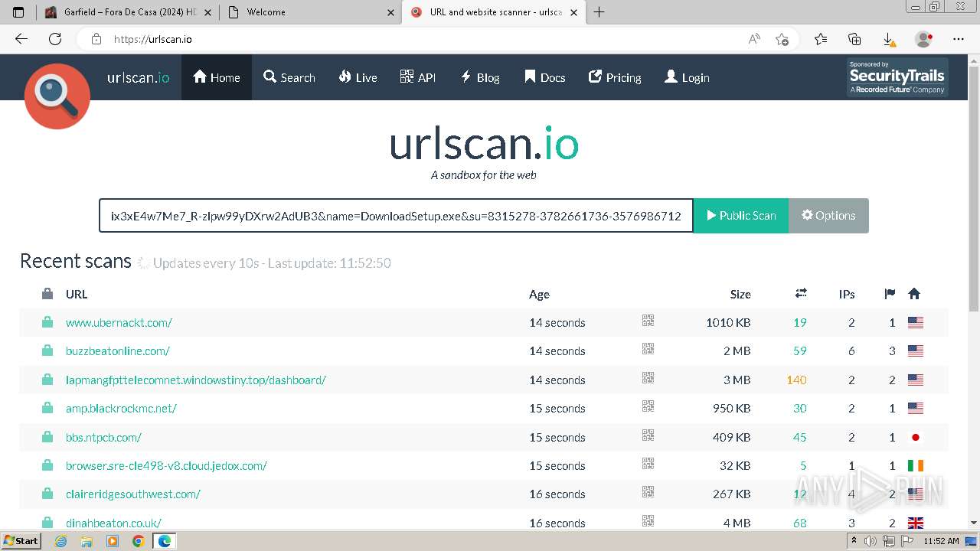Open Chrome from taskbar
Viewport: 980px width, 551px height.
(x=139, y=541)
